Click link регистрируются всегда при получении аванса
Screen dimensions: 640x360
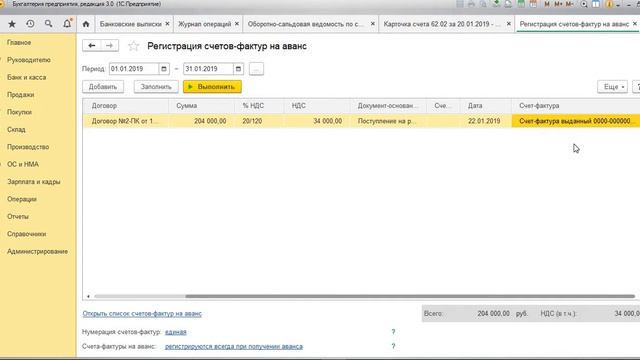pos(234,346)
